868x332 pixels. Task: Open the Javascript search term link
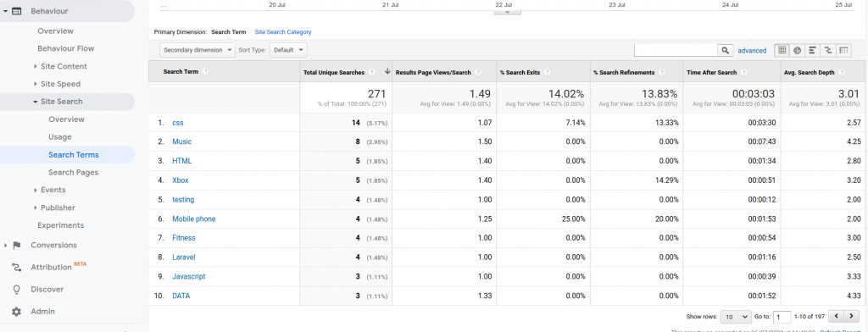point(189,277)
